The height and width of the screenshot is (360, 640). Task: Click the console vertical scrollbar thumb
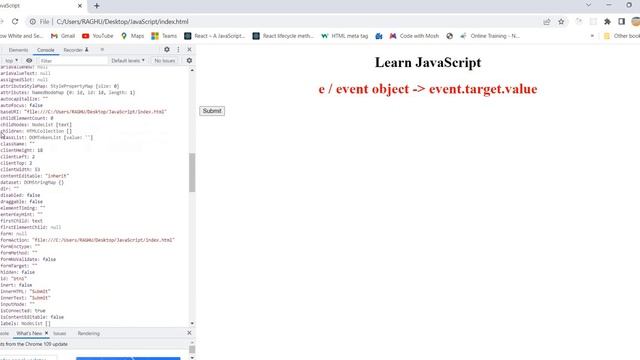(x=192, y=172)
